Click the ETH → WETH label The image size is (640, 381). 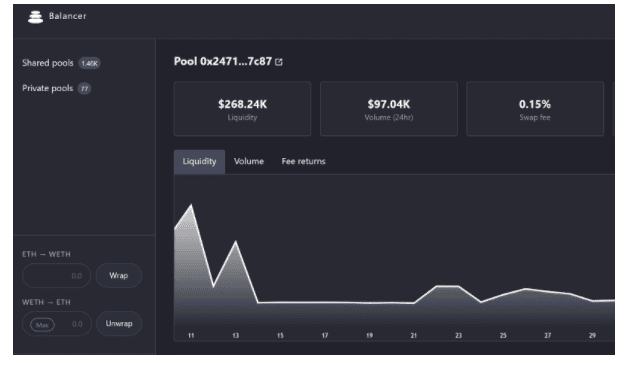[46, 254]
